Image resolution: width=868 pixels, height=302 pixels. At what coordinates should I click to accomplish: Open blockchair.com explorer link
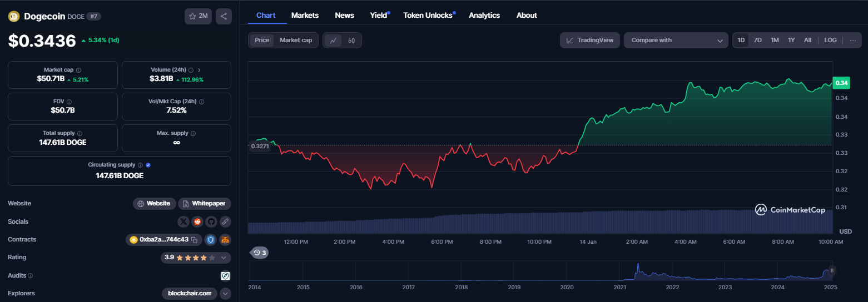[190, 293]
